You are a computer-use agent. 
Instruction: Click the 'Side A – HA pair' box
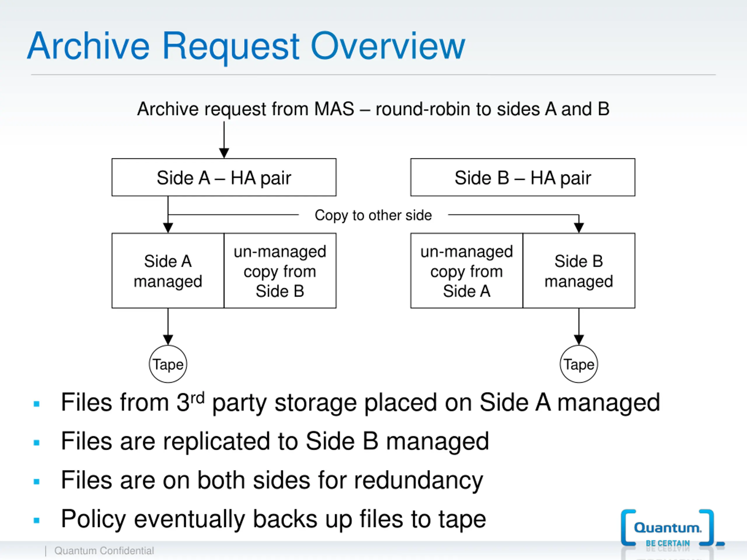pyautogui.click(x=224, y=177)
